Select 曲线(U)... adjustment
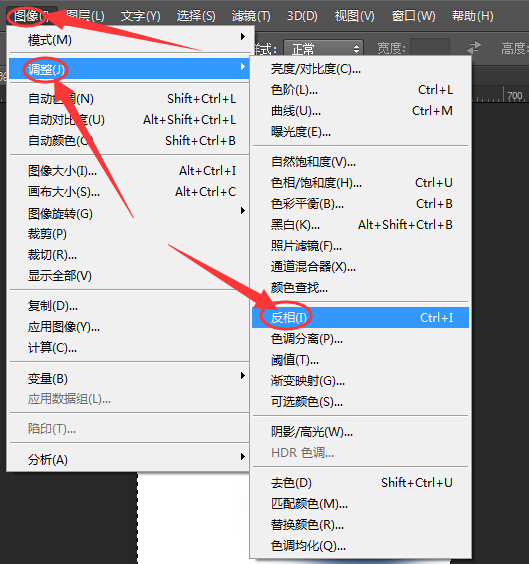The width and height of the screenshot is (529, 564). coord(361,111)
